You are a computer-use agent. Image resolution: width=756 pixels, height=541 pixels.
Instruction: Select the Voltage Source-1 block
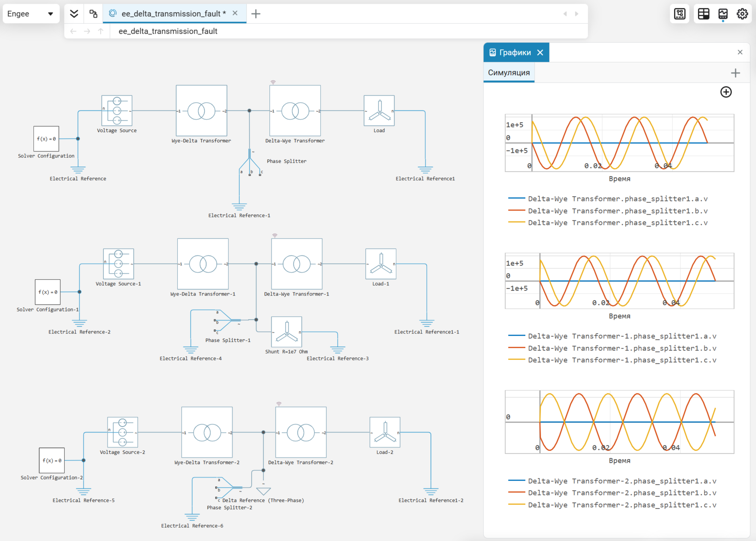pyautogui.click(x=118, y=264)
